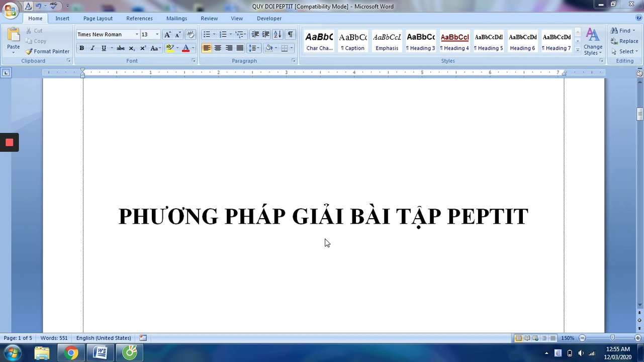Screen dimensions: 644x362
Task: Click the 150% zoom level
Action: coord(567,338)
